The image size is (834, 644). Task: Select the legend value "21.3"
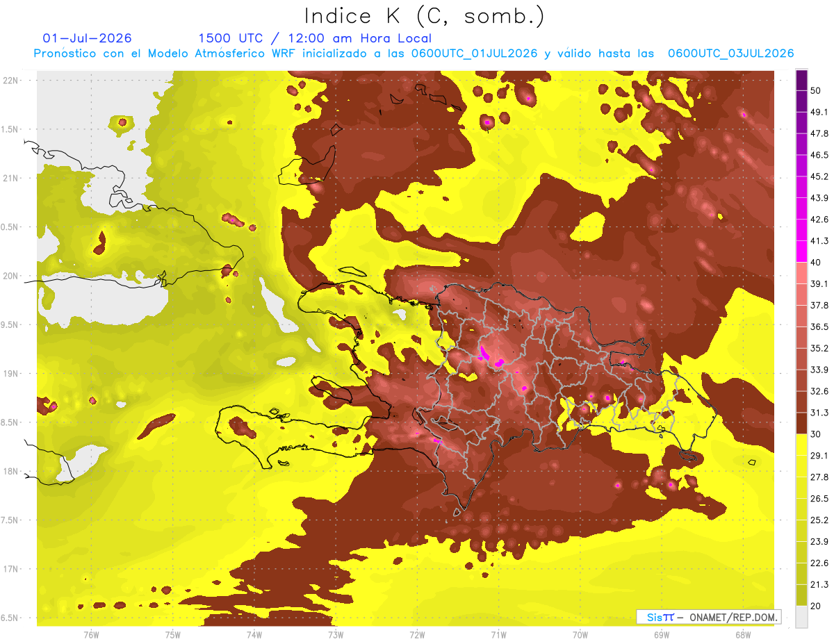point(819,585)
